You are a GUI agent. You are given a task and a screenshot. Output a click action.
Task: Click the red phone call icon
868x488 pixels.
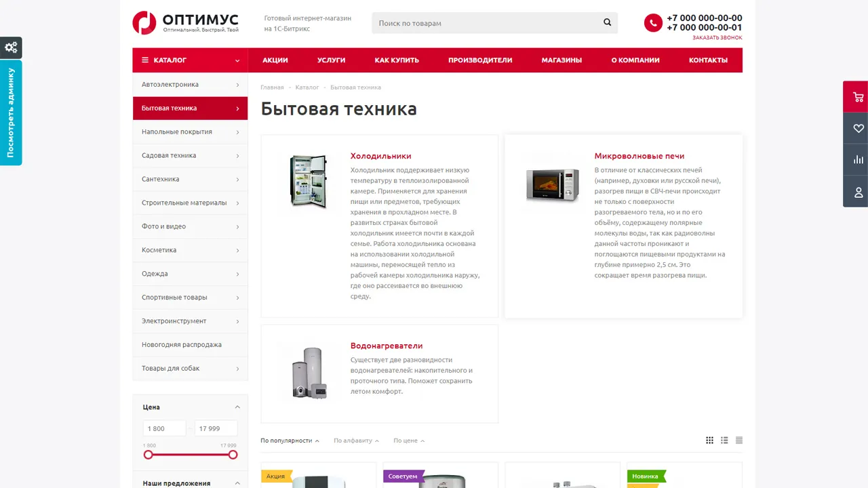[653, 23]
